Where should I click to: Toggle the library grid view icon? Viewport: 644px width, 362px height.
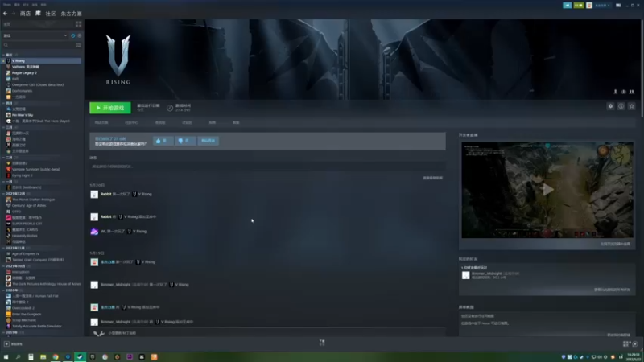tap(78, 24)
